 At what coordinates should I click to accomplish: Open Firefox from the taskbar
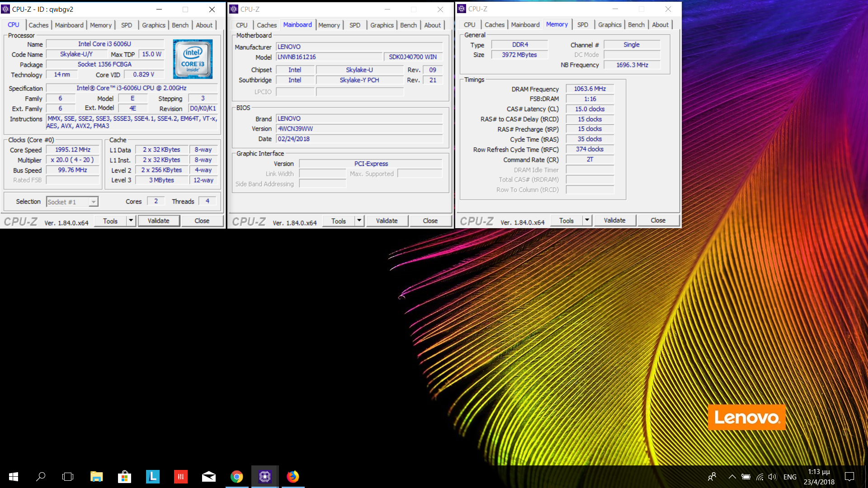pyautogui.click(x=293, y=477)
